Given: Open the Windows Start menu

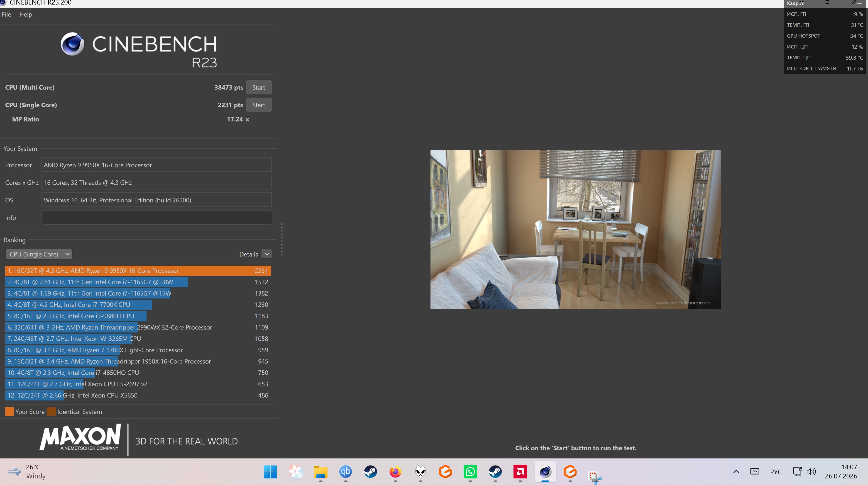Looking at the screenshot, I should 270,472.
